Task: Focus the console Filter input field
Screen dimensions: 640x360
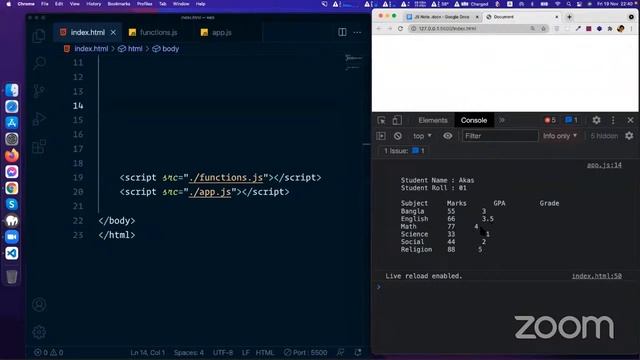Action: [x=500, y=136]
